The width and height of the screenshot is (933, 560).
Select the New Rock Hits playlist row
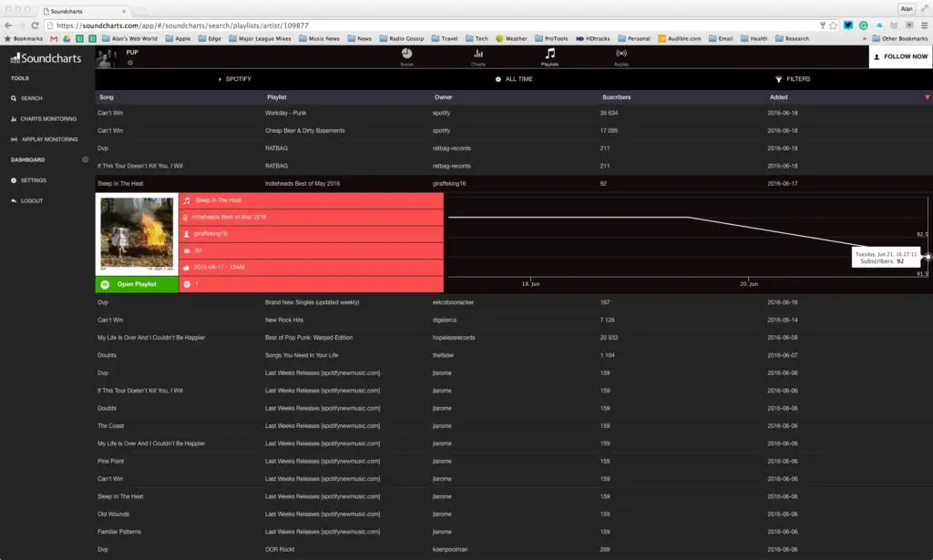[514, 320]
